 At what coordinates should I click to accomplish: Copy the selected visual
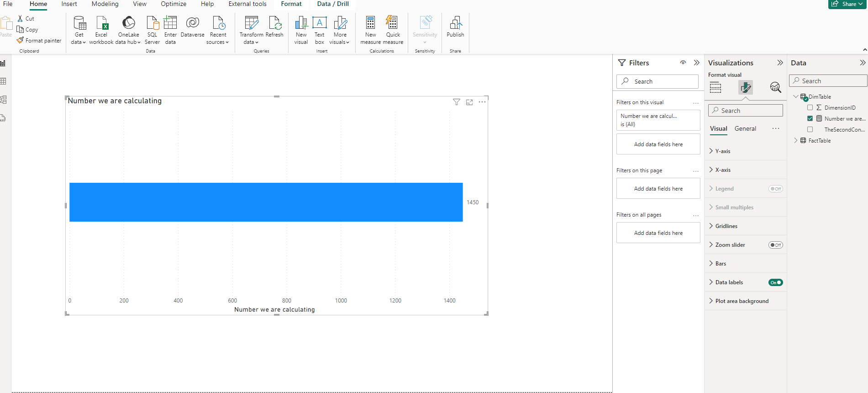pos(27,30)
